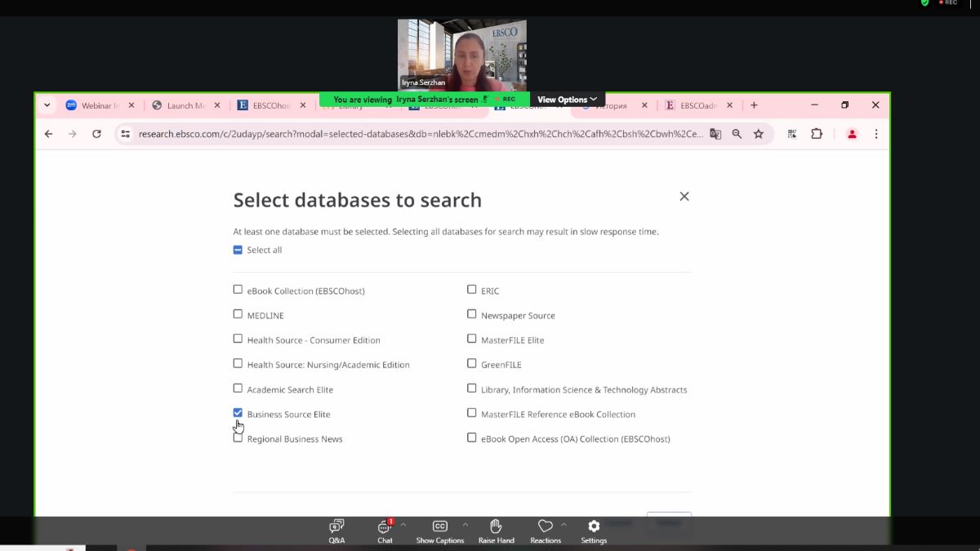Check eBook Open Access (OA) Collection checkbox

(x=472, y=438)
